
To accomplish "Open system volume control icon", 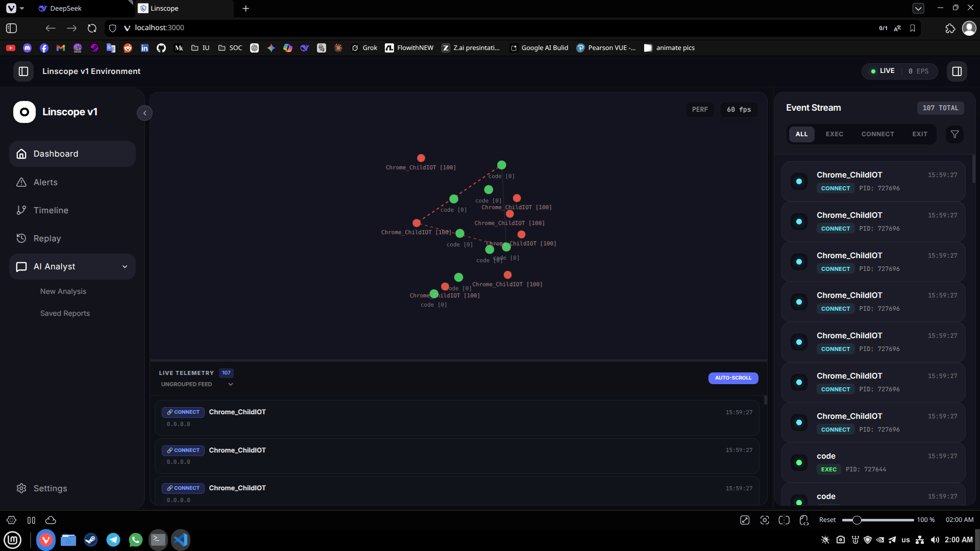I will pos(935,540).
